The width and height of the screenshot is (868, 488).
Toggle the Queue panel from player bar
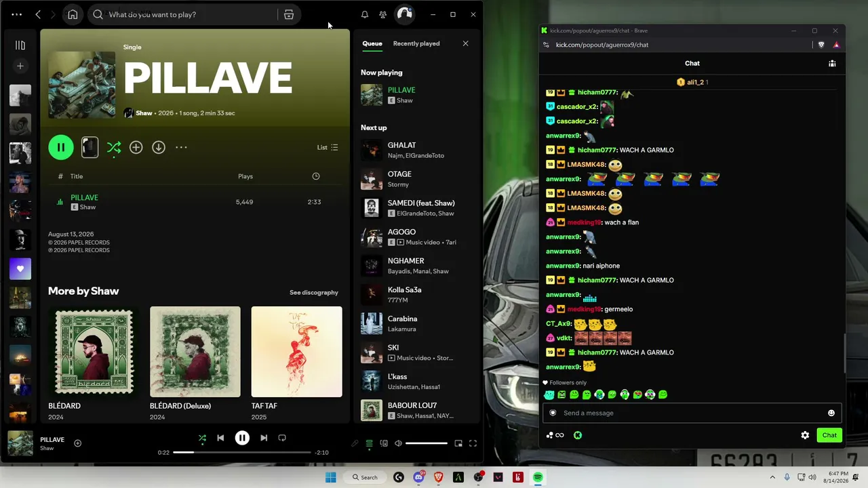[x=369, y=443]
